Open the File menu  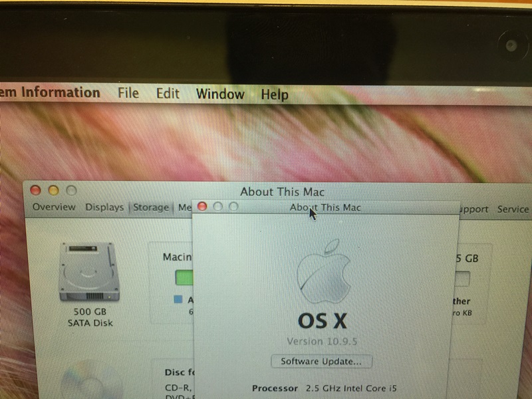click(128, 92)
